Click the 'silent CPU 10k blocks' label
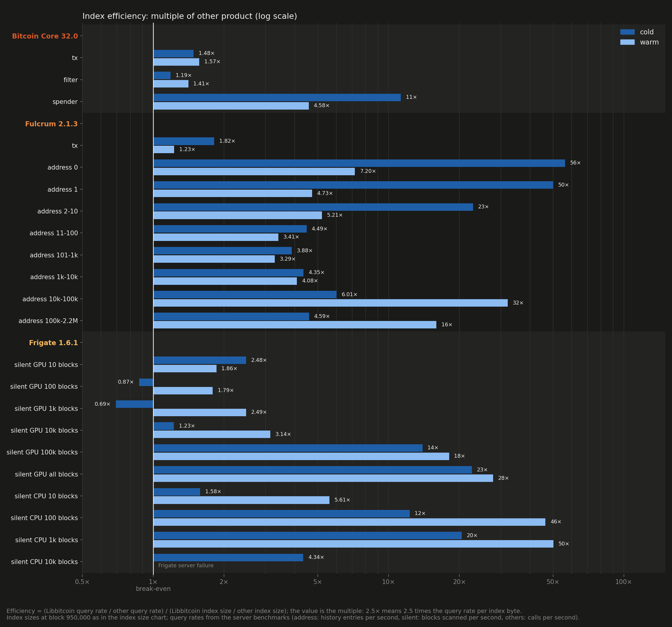672x627 pixels. [44, 562]
